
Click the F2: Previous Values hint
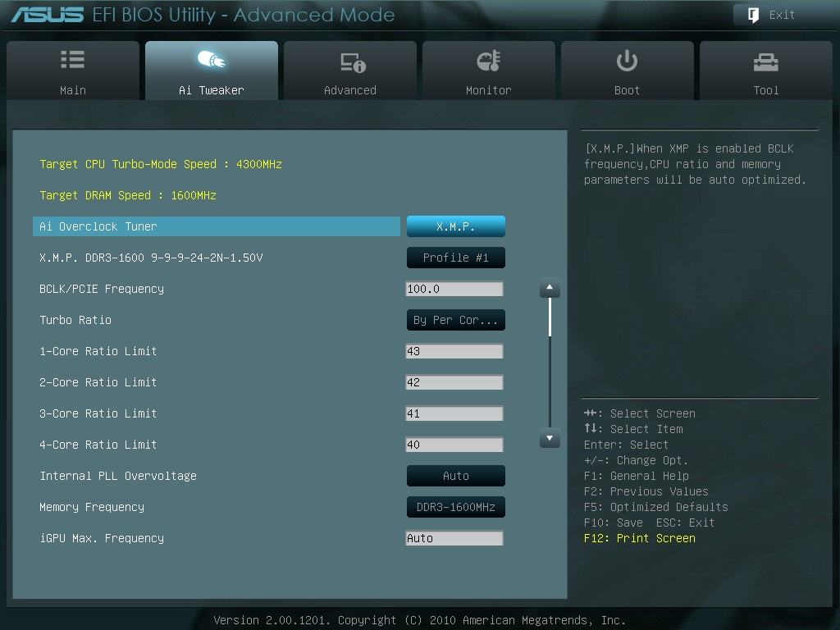click(646, 491)
